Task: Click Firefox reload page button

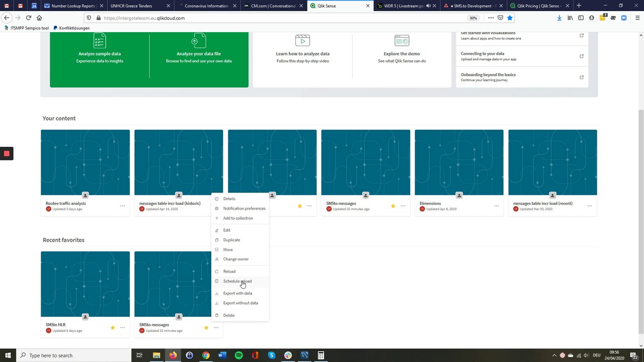Action: (x=28, y=18)
